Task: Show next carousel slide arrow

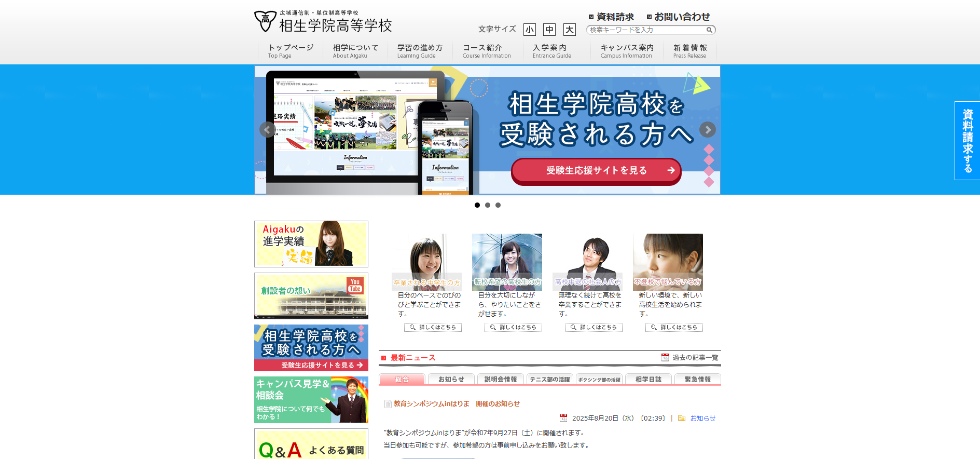Action: (708, 130)
